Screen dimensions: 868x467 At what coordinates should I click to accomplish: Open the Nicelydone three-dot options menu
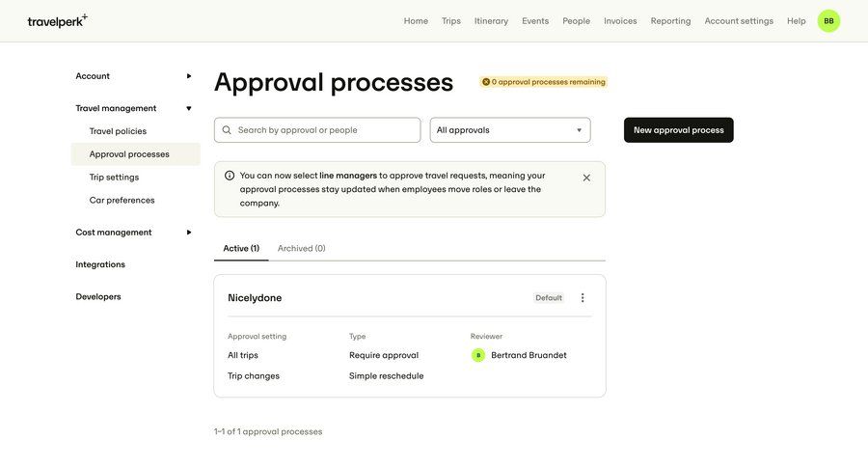pyautogui.click(x=583, y=298)
